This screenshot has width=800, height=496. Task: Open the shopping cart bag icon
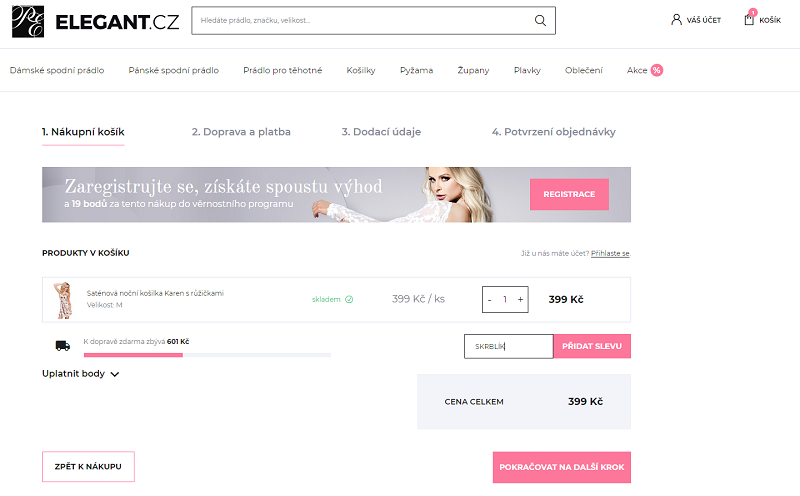(749, 20)
